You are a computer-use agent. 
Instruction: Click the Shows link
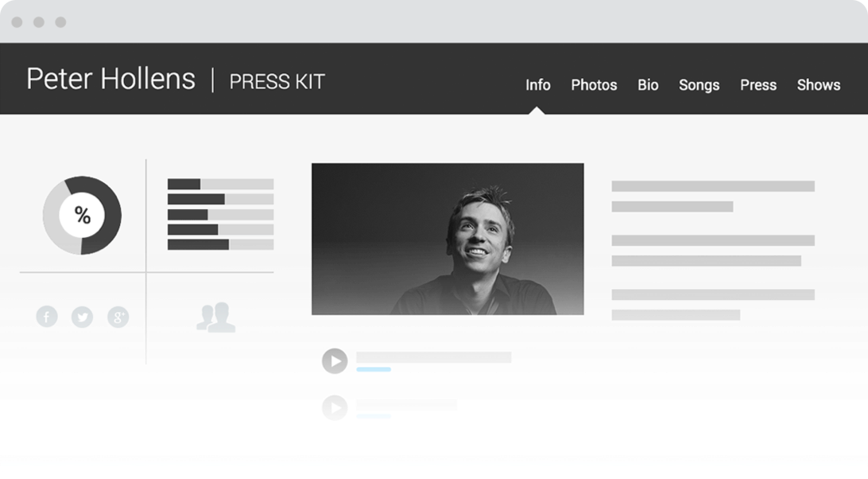pyautogui.click(x=818, y=85)
